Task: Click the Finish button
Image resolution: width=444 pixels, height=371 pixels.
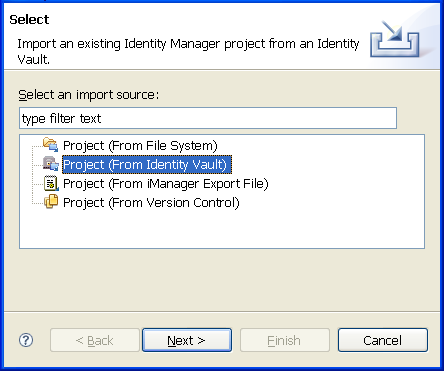Action: [285, 340]
